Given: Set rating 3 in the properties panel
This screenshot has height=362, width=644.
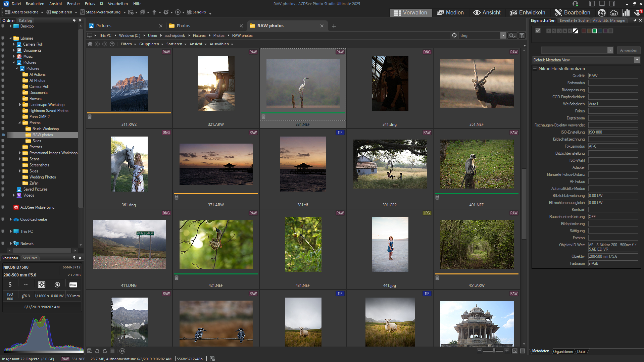Looking at the screenshot, I should (559, 31).
